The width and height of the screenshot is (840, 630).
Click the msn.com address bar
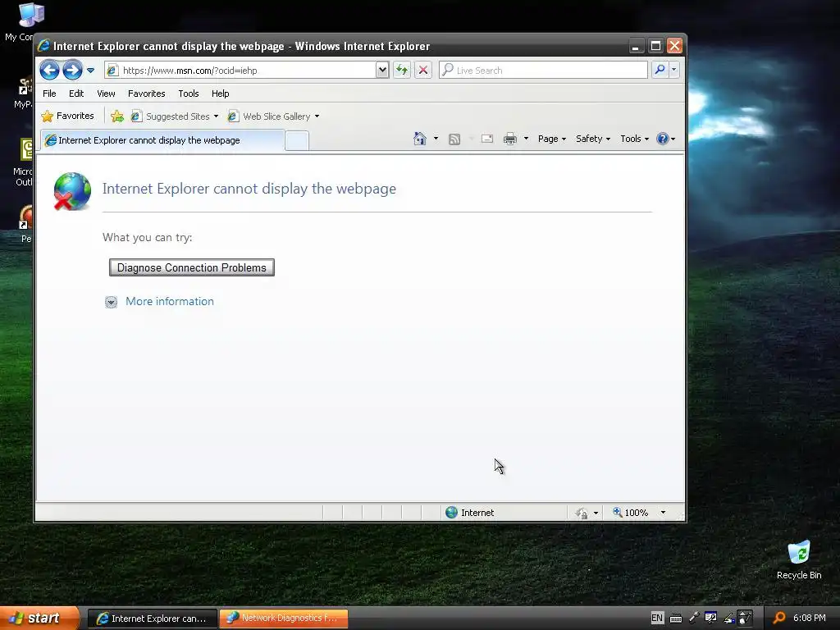[240, 71]
